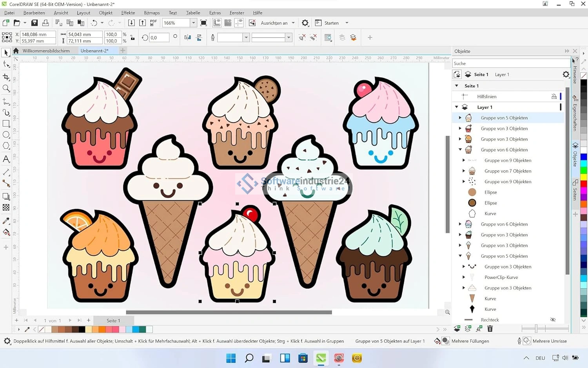Click the Starten button
The width and height of the screenshot is (588, 368).
(x=331, y=23)
